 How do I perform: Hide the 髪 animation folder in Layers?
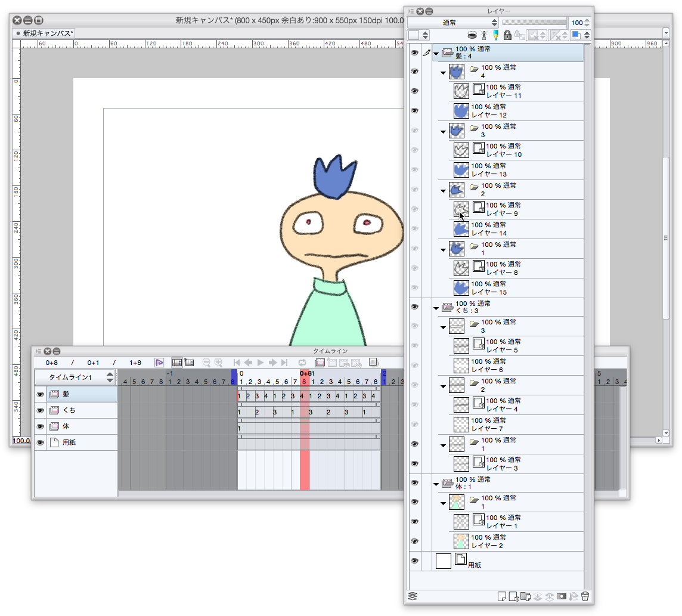tap(414, 53)
